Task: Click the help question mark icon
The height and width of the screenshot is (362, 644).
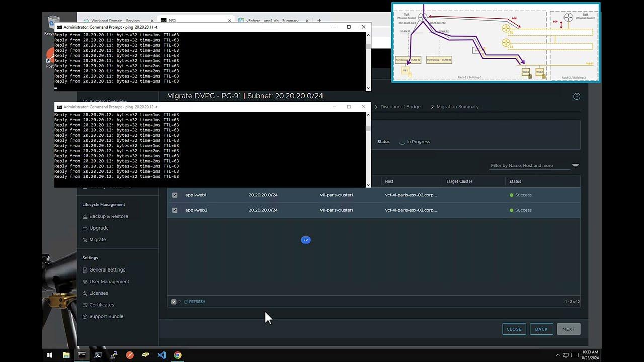Action: tap(577, 96)
